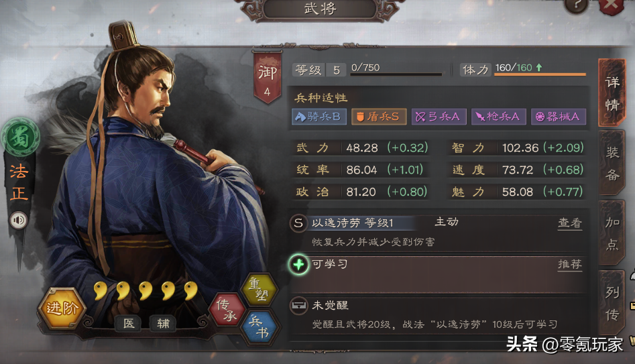Image resolution: width=635 pixels, height=364 pixels.
Task: Switch to the 装备 tab
Action: (612, 163)
